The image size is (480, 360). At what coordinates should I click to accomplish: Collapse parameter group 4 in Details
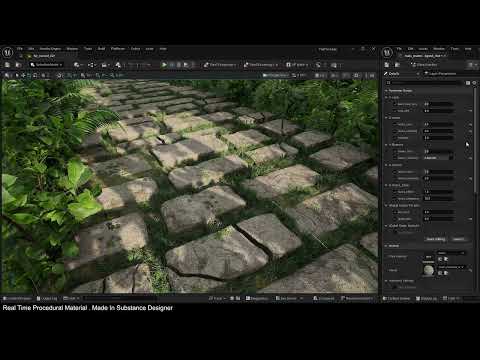point(386,165)
